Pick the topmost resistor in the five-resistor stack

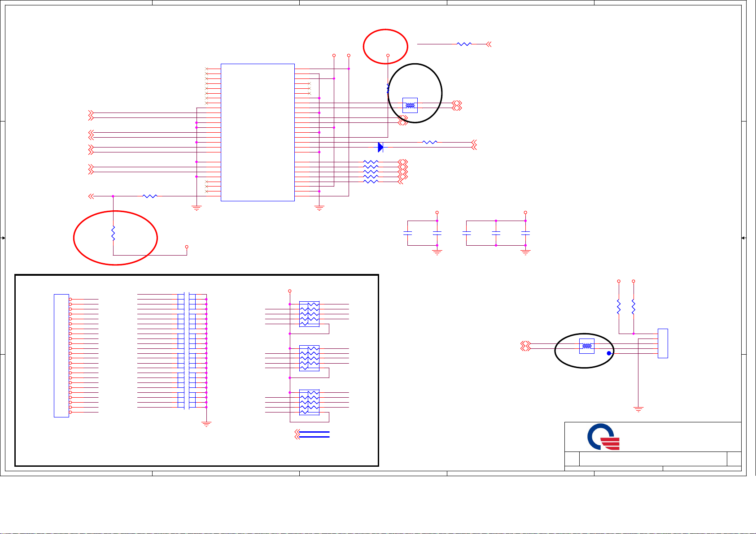371,162
